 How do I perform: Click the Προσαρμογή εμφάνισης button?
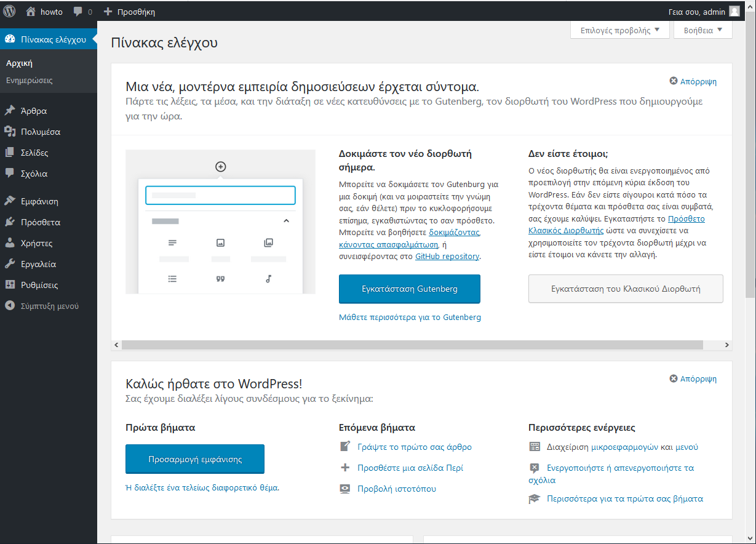click(195, 459)
